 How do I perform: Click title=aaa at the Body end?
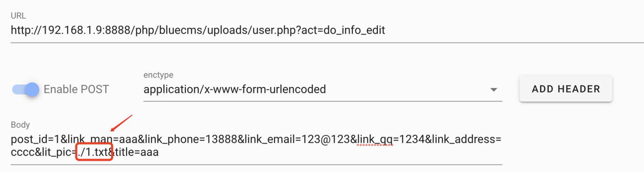(x=137, y=152)
